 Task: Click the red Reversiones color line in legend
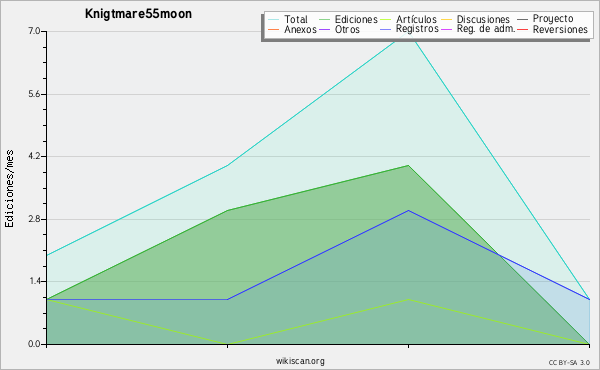[x=522, y=29]
